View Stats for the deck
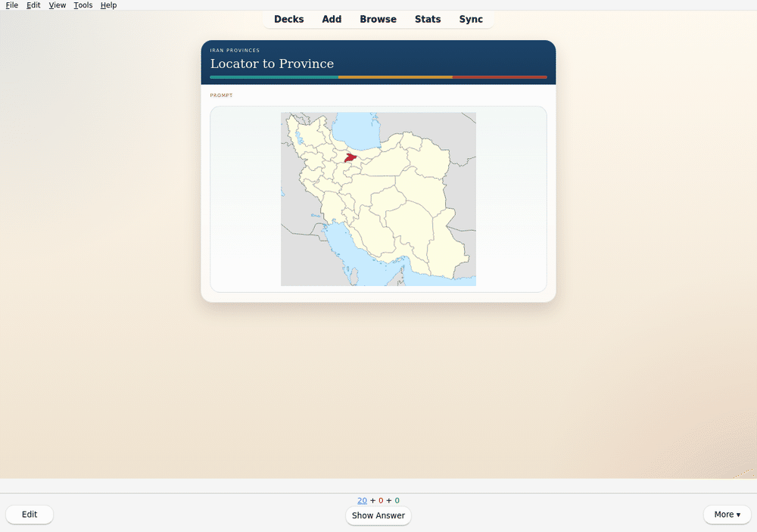 click(428, 20)
